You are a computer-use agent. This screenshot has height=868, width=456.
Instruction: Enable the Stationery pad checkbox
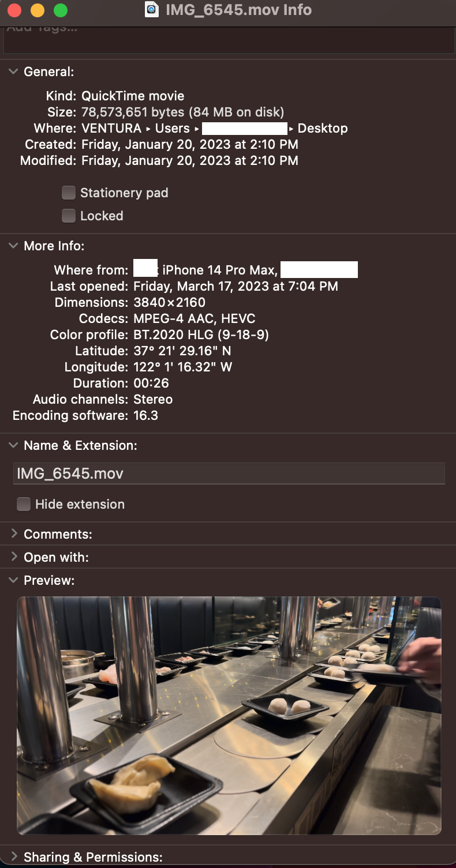coord(69,193)
